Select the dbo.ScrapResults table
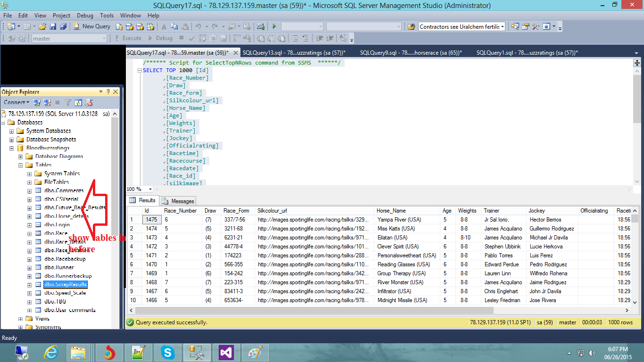The width and height of the screenshot is (644, 362). click(x=66, y=284)
